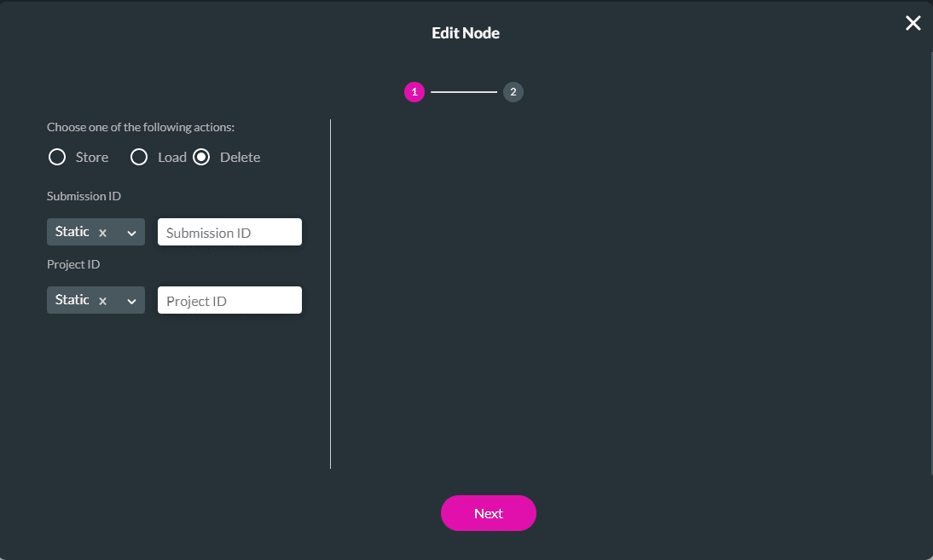
Task: Click the step 1 indicator circle
Action: point(414,92)
